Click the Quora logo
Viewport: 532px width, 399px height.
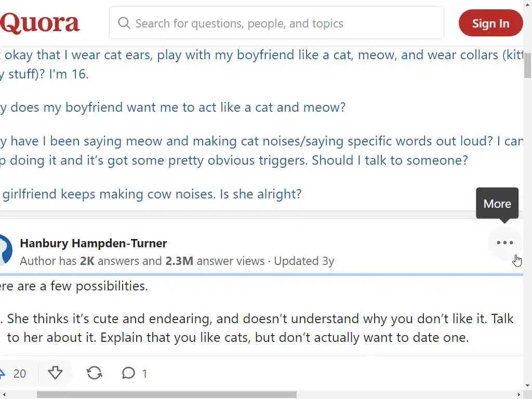coord(40,23)
